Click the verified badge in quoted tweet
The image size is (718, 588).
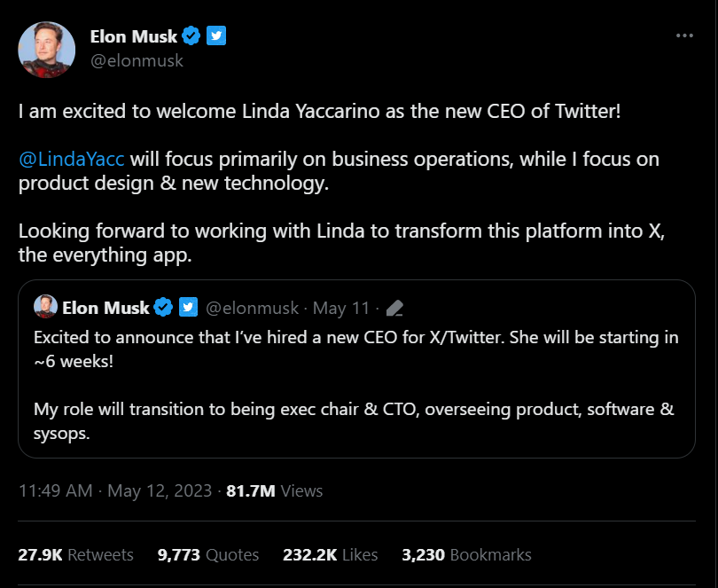(164, 308)
